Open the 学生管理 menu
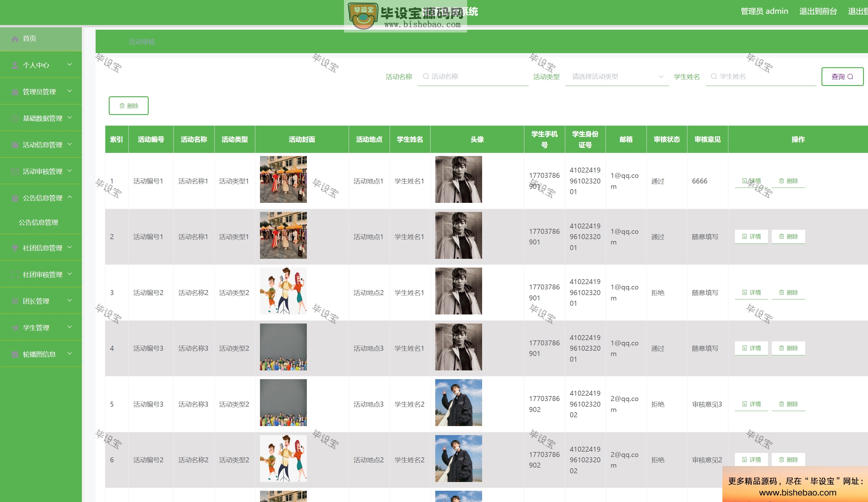This screenshot has height=502, width=868. coord(41,328)
